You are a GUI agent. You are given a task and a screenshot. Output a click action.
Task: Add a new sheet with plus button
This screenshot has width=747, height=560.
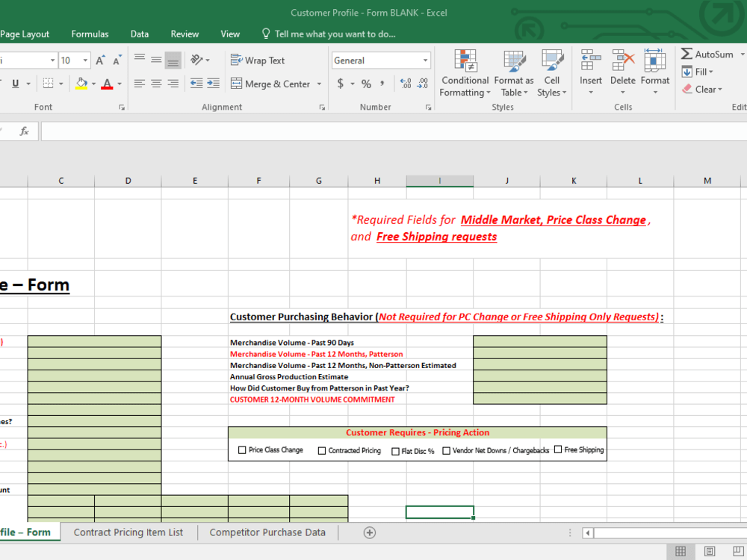point(370,532)
